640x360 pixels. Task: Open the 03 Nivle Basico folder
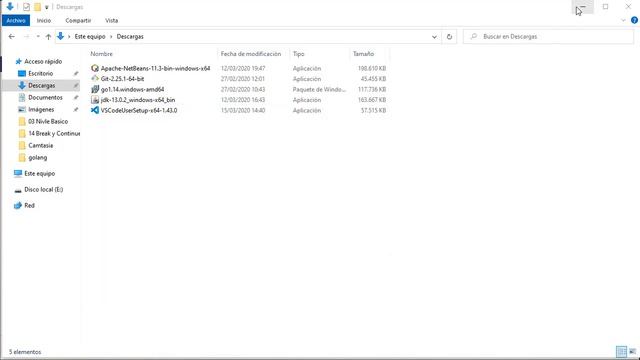pos(48,122)
